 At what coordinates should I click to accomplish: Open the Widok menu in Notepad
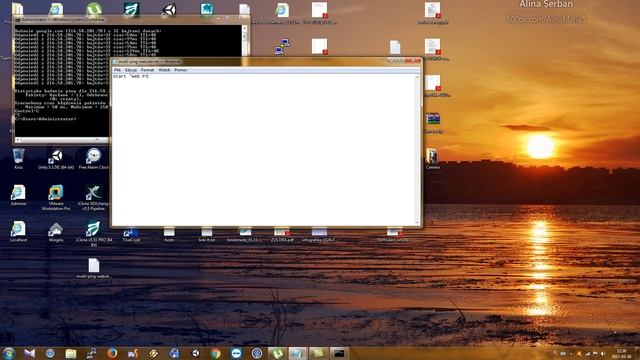164,70
